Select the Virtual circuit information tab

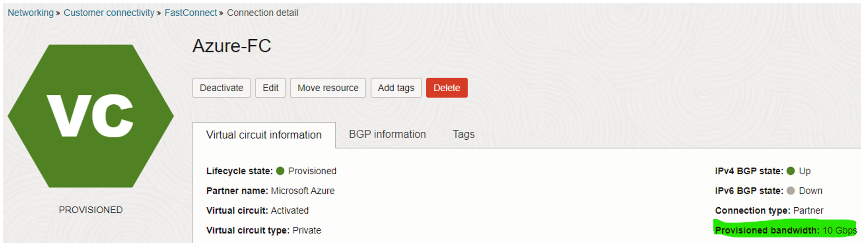[x=264, y=134]
